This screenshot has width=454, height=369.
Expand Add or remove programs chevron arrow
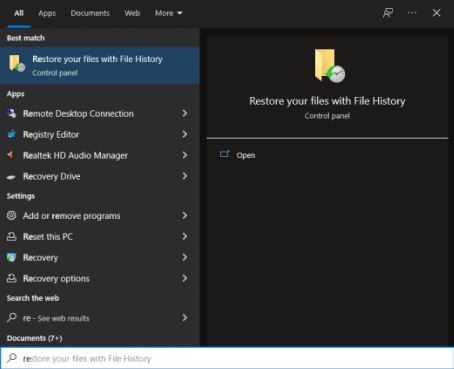[x=185, y=216]
